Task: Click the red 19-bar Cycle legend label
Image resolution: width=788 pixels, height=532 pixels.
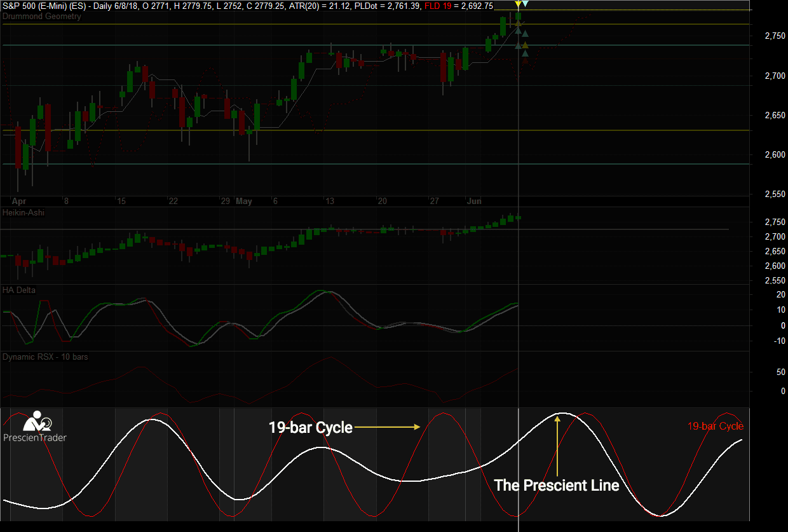Action: [x=716, y=426]
